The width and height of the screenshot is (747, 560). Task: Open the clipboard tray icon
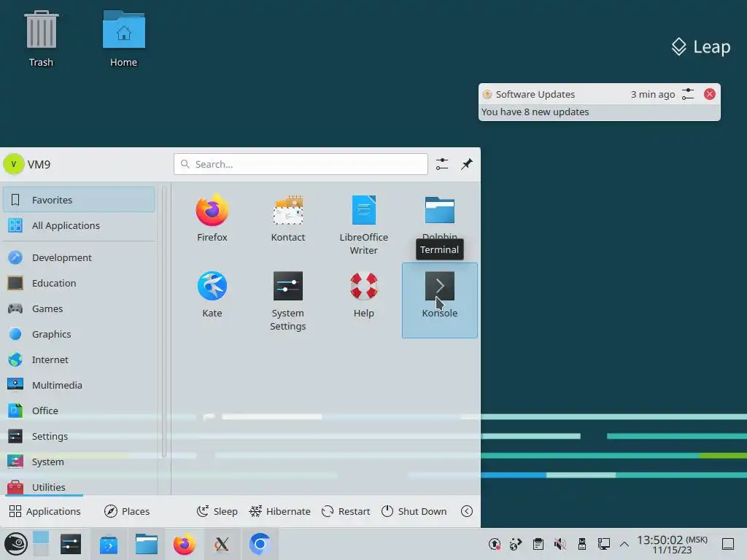[538, 544]
